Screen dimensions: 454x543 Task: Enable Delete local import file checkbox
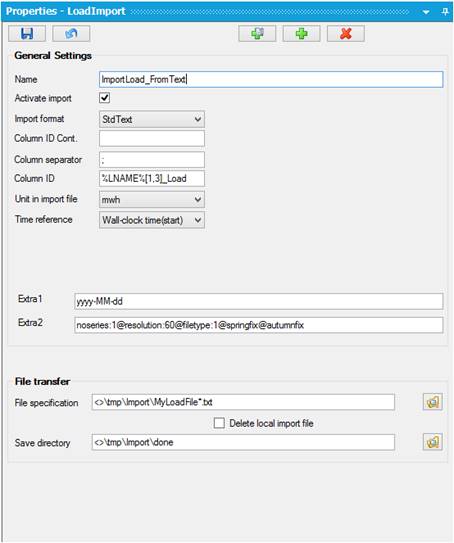pyautogui.click(x=219, y=423)
